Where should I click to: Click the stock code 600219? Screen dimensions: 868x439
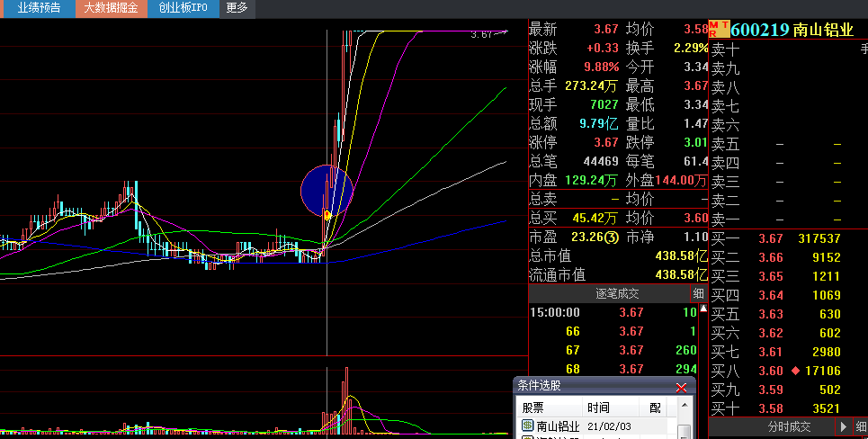759,30
